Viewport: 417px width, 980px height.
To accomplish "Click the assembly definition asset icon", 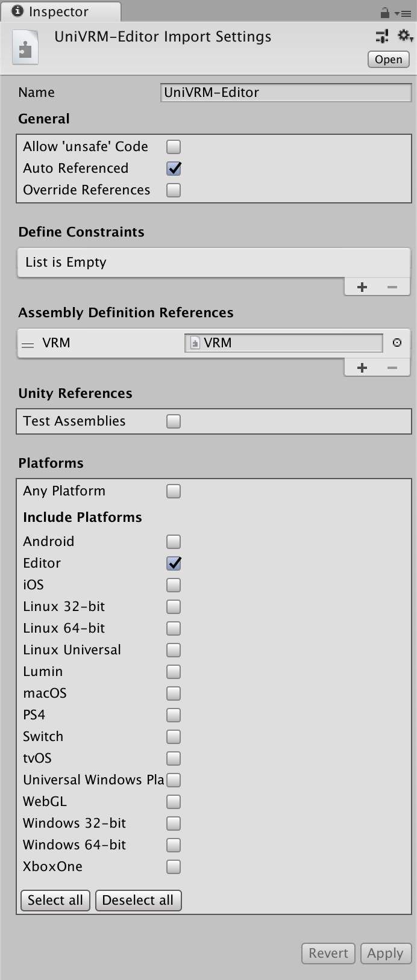I will tap(25, 49).
